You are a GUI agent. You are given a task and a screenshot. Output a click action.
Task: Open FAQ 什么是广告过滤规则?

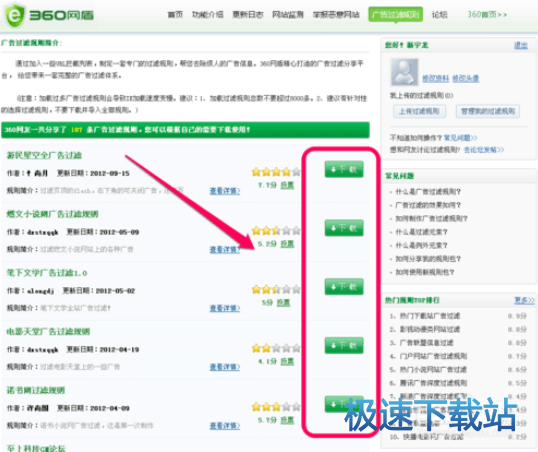point(428,192)
